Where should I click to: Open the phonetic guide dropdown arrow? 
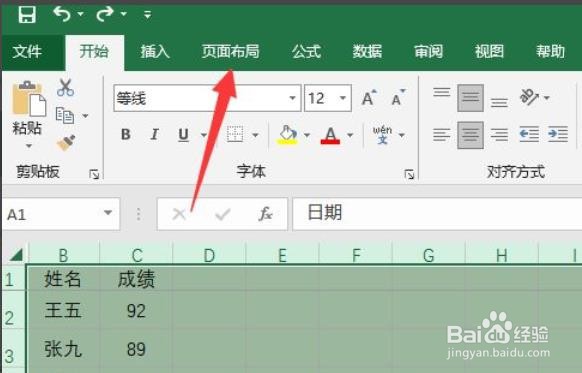pyautogui.click(x=402, y=135)
